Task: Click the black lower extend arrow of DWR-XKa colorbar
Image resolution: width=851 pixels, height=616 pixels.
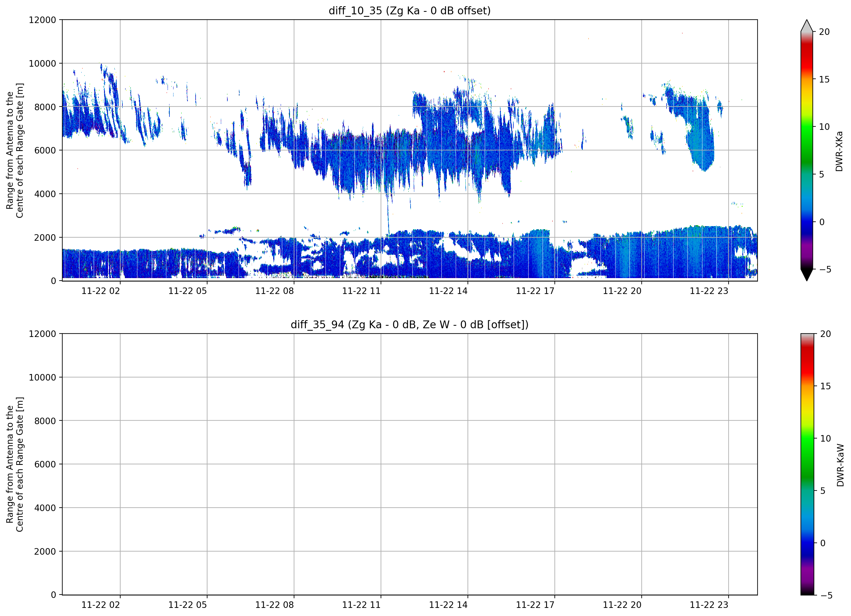Action: tap(807, 275)
